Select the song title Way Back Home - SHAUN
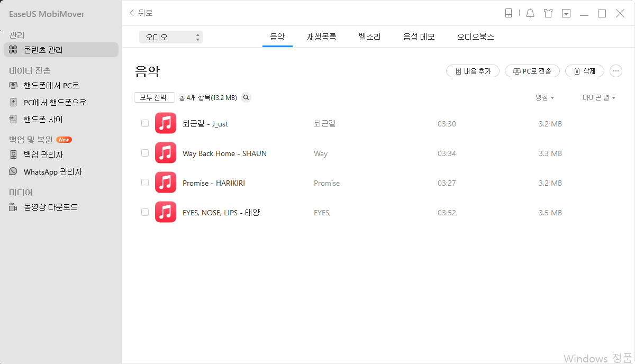Image resolution: width=635 pixels, height=364 pixels. click(x=224, y=153)
